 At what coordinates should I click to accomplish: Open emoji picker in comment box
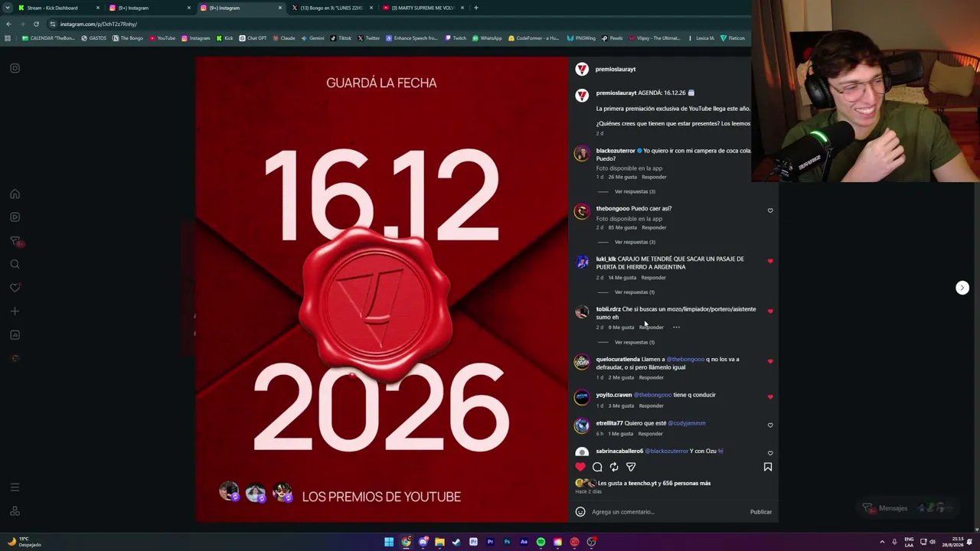pyautogui.click(x=580, y=512)
